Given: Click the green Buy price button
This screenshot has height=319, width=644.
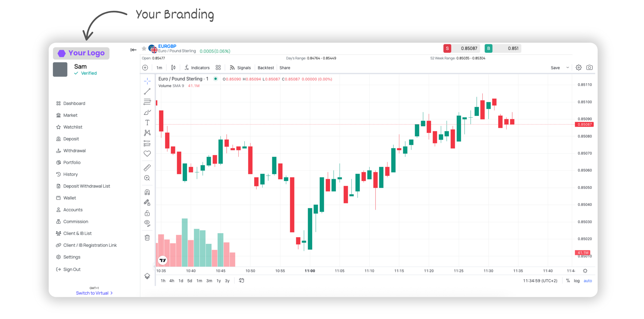Looking at the screenshot, I should coord(503,48).
